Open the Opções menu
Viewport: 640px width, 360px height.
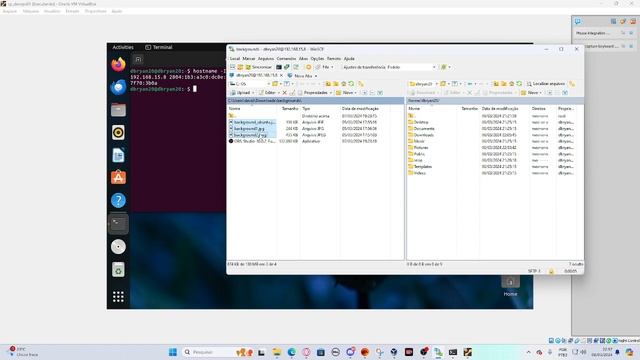click(317, 59)
